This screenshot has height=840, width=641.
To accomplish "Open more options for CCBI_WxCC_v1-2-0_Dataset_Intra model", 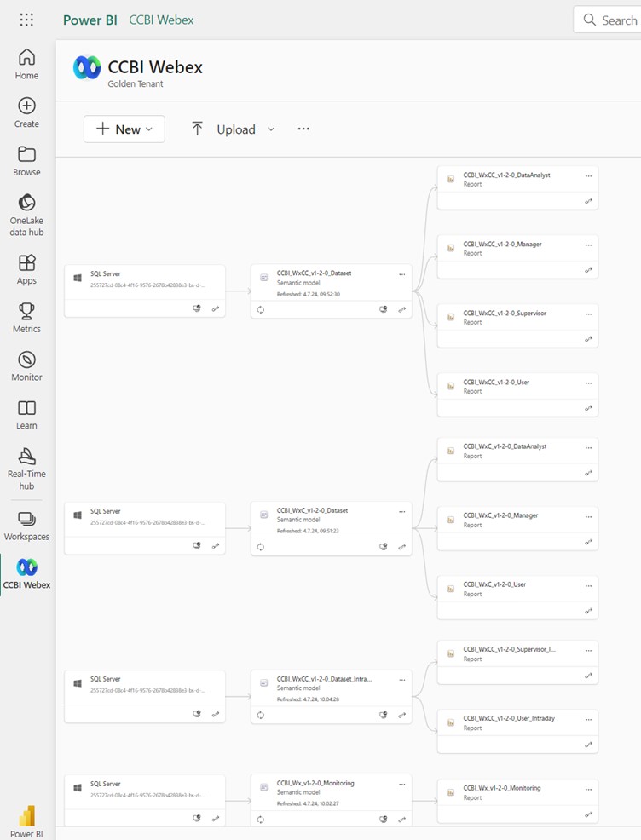I will (x=402, y=680).
